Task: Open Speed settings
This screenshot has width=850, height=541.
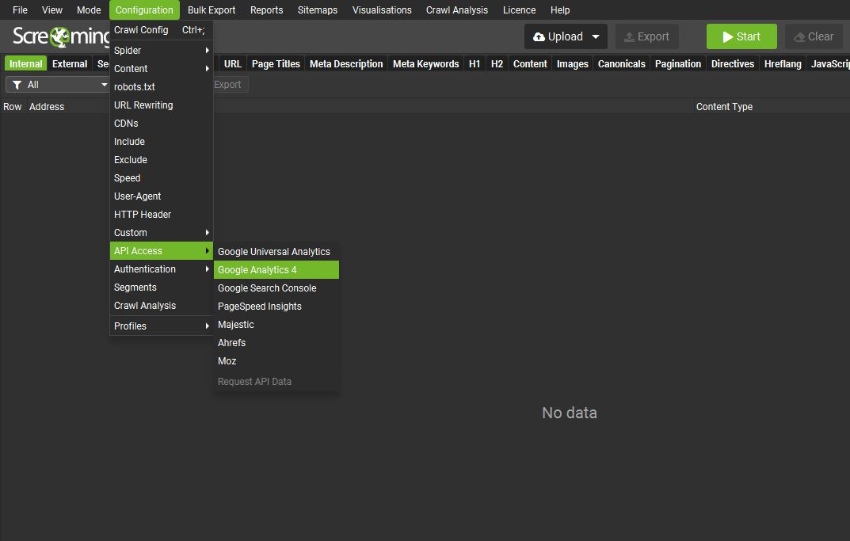Action: 161,178
